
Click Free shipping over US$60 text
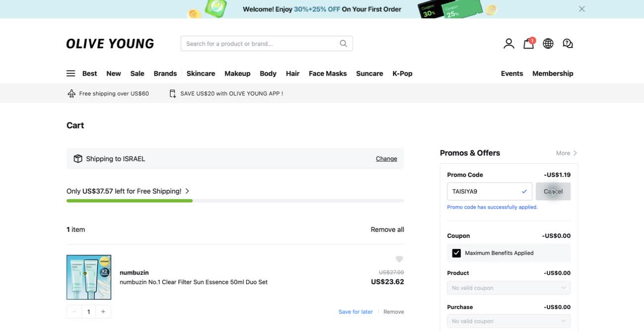[x=114, y=94]
